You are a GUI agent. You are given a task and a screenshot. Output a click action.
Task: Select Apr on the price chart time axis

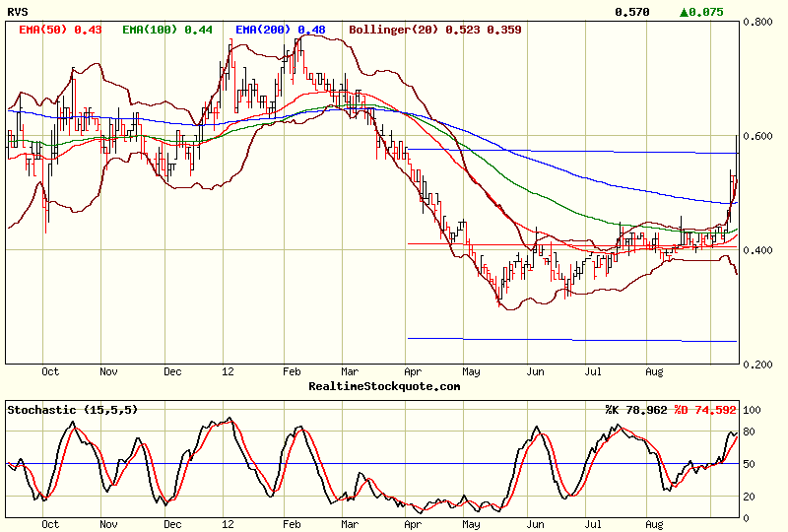tap(414, 372)
